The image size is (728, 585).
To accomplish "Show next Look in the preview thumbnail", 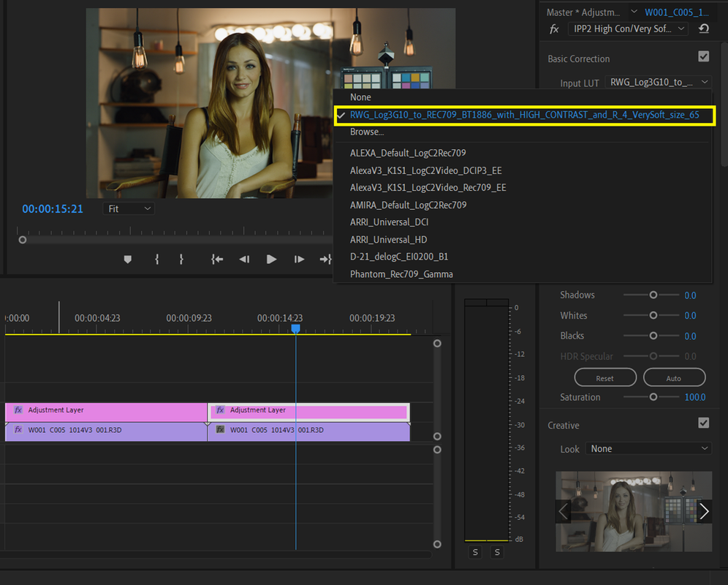I will (x=705, y=512).
